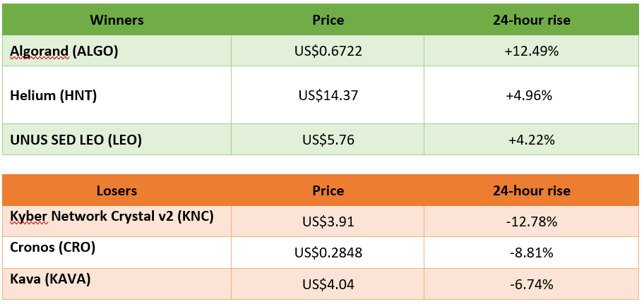
Task: Click the US$5.76 price cell
Action: (328, 140)
